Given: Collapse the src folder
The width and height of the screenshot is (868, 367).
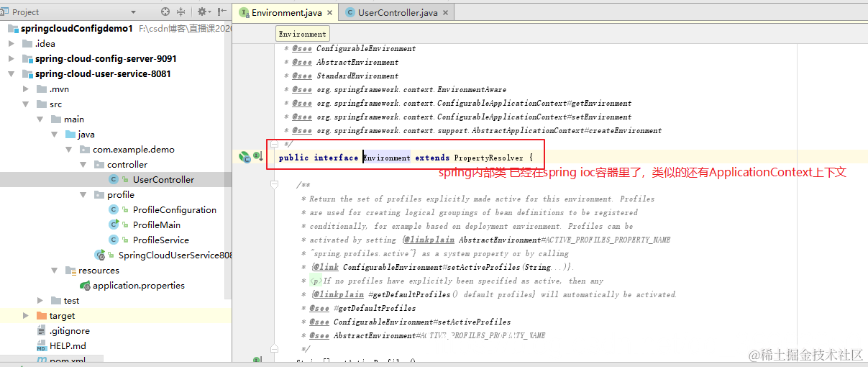Looking at the screenshot, I should [x=25, y=104].
